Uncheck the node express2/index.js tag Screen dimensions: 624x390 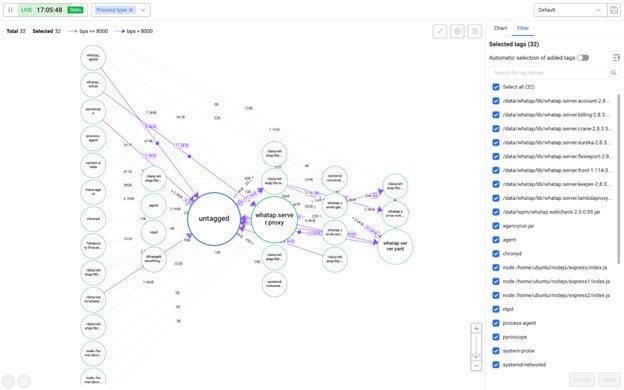pyautogui.click(x=496, y=295)
